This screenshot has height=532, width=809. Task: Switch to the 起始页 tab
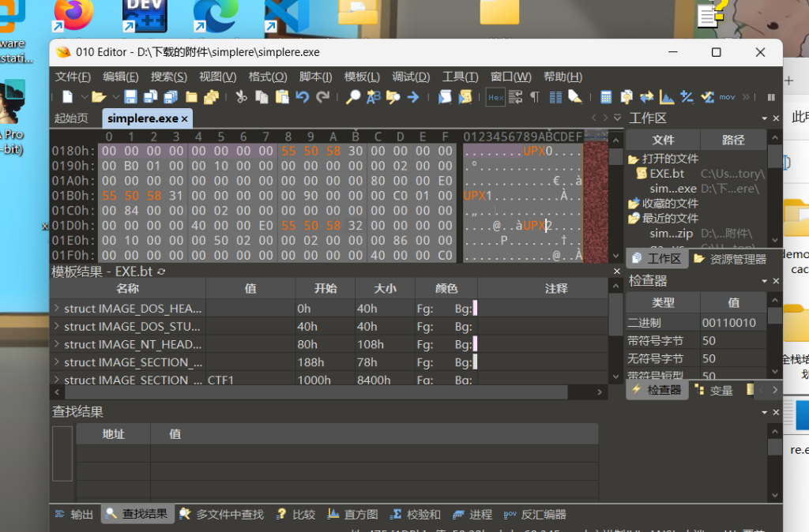click(71, 118)
